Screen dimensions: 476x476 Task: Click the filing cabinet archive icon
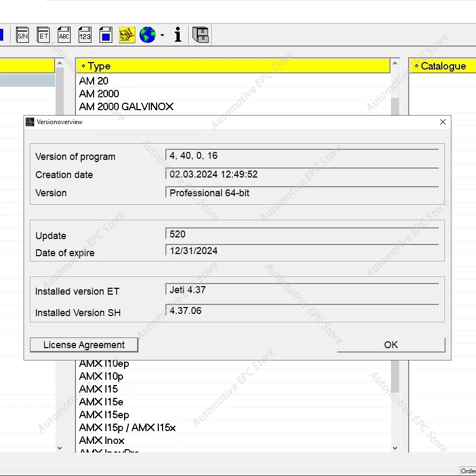click(x=201, y=35)
